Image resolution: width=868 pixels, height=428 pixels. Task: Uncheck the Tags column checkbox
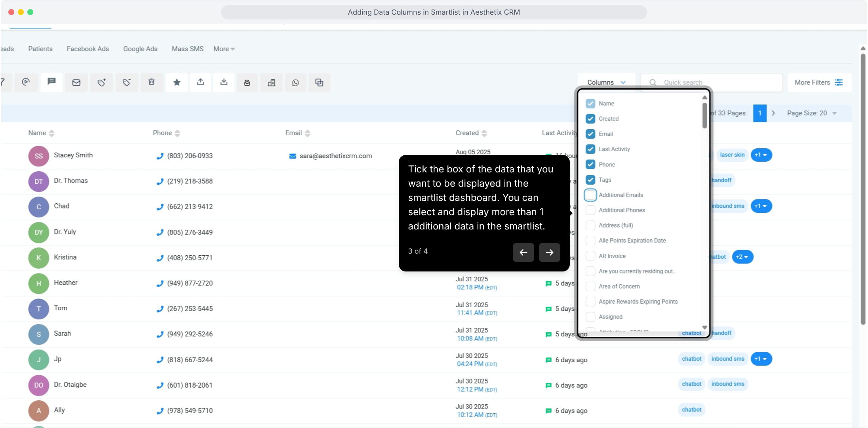pyautogui.click(x=590, y=180)
